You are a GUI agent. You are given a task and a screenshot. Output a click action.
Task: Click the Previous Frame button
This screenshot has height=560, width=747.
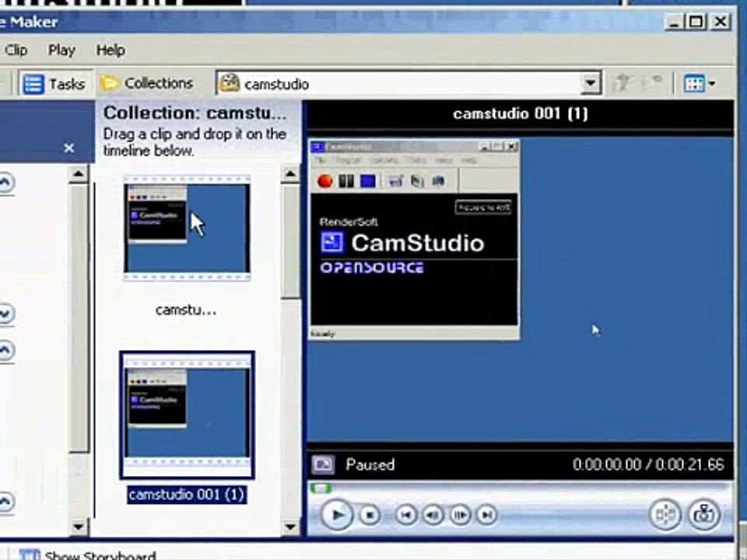click(433, 515)
